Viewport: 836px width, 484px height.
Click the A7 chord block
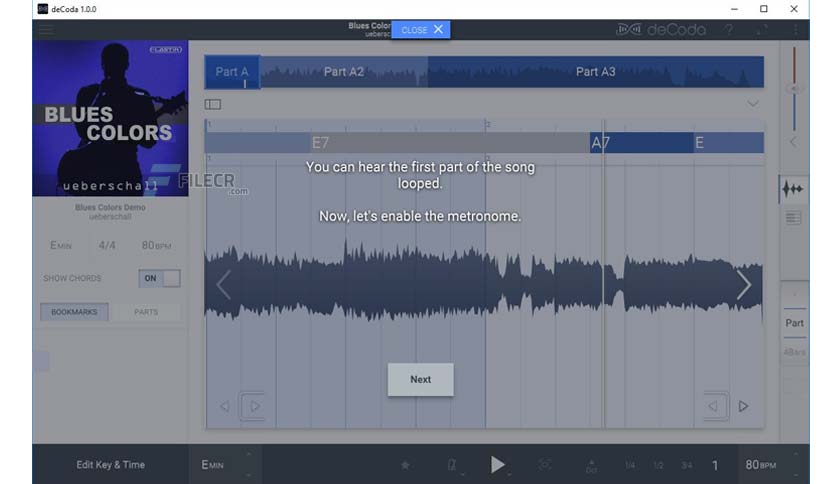point(641,143)
